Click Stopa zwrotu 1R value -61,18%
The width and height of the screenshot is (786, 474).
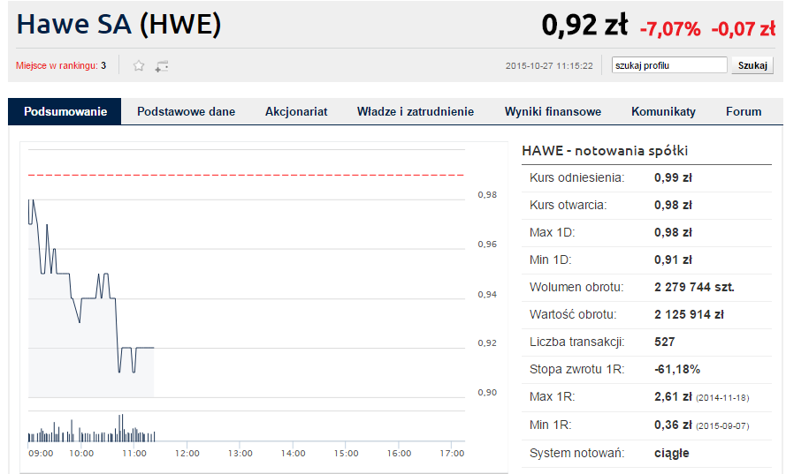click(x=677, y=369)
